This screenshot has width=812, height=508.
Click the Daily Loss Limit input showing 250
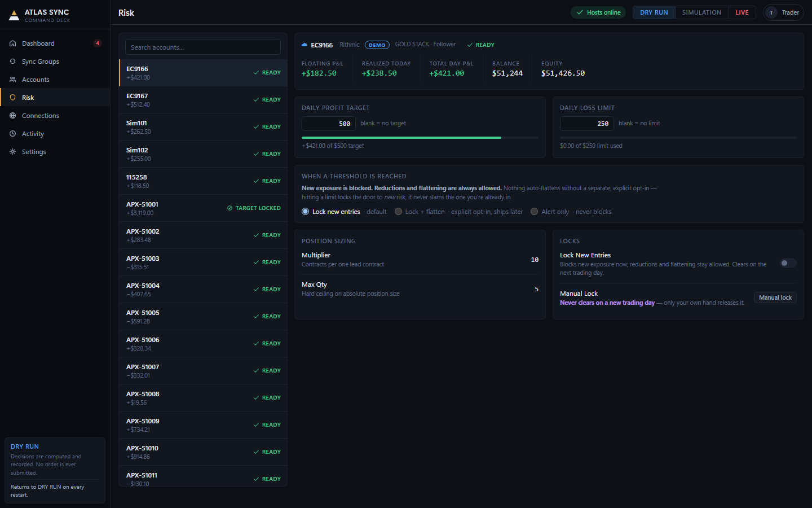587,124
